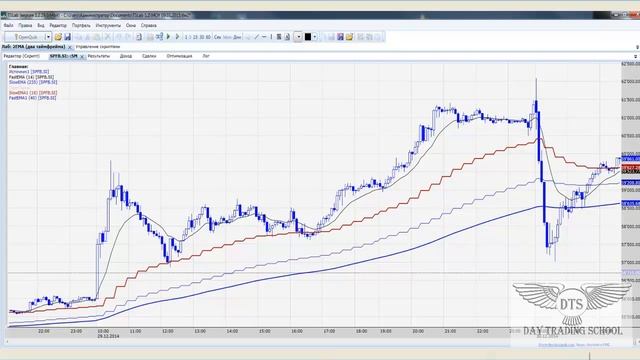Click the open folder toolbar icon

[58, 37]
